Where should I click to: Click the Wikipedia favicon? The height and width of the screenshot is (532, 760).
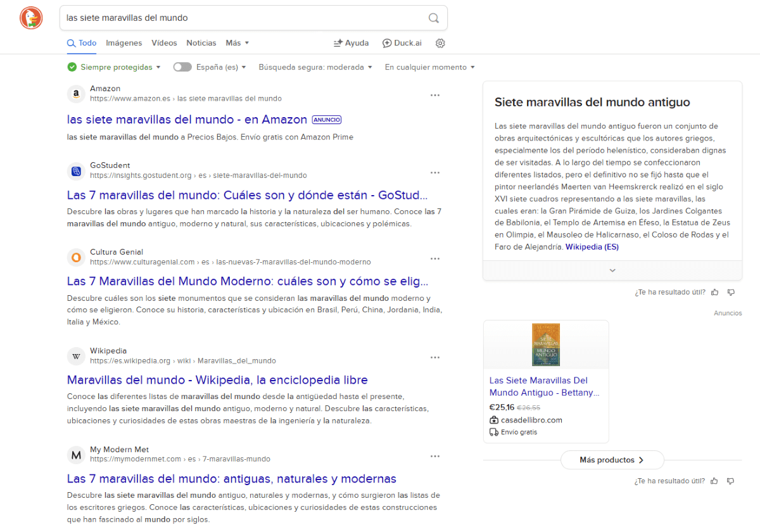click(x=76, y=356)
